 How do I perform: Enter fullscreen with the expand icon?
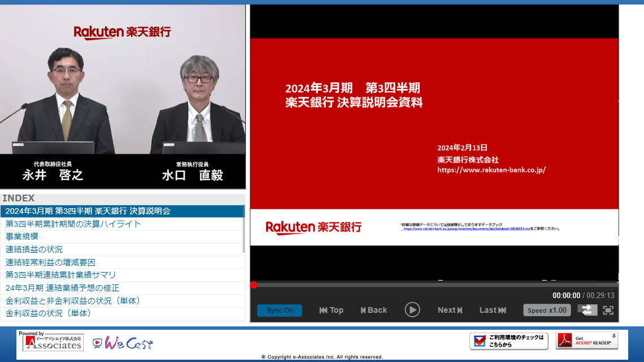[608, 310]
